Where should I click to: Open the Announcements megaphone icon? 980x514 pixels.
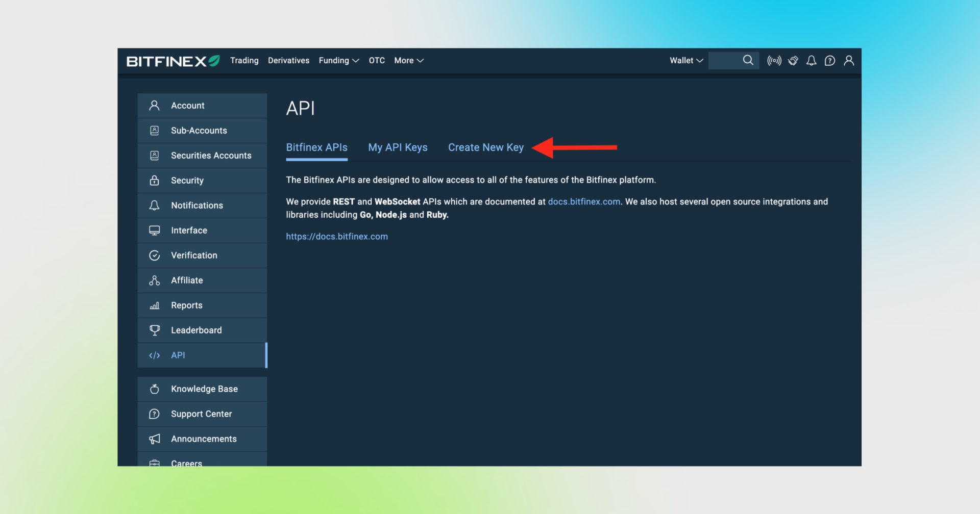(155, 439)
